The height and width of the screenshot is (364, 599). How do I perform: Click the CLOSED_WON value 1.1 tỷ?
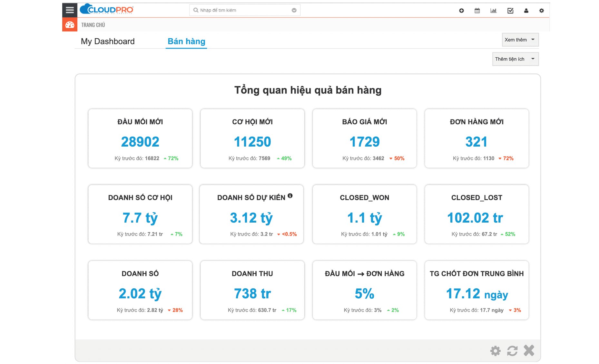point(365,218)
